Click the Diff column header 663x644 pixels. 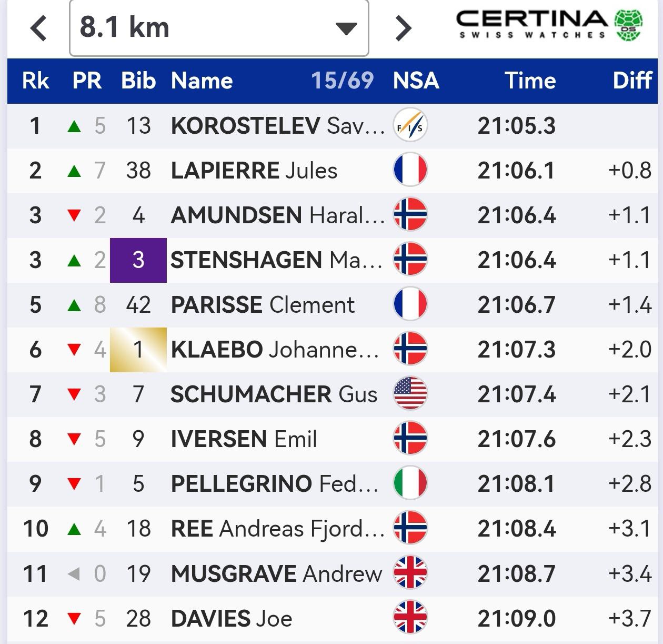coord(632,81)
